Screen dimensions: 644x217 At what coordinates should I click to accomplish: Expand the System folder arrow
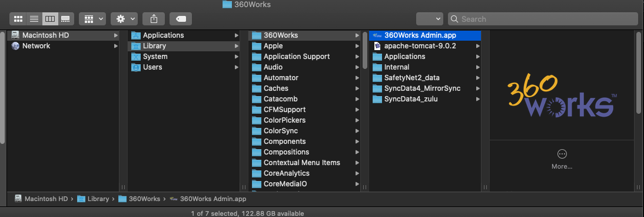[236, 57]
